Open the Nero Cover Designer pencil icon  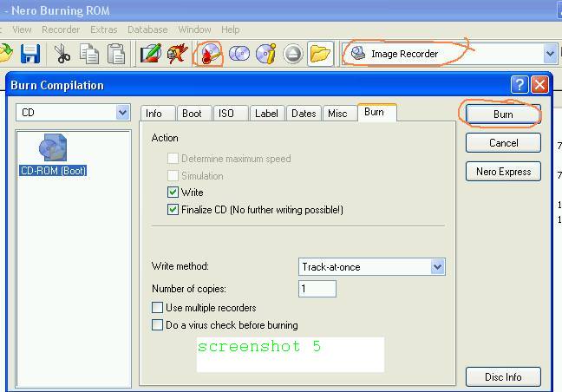tap(151, 54)
